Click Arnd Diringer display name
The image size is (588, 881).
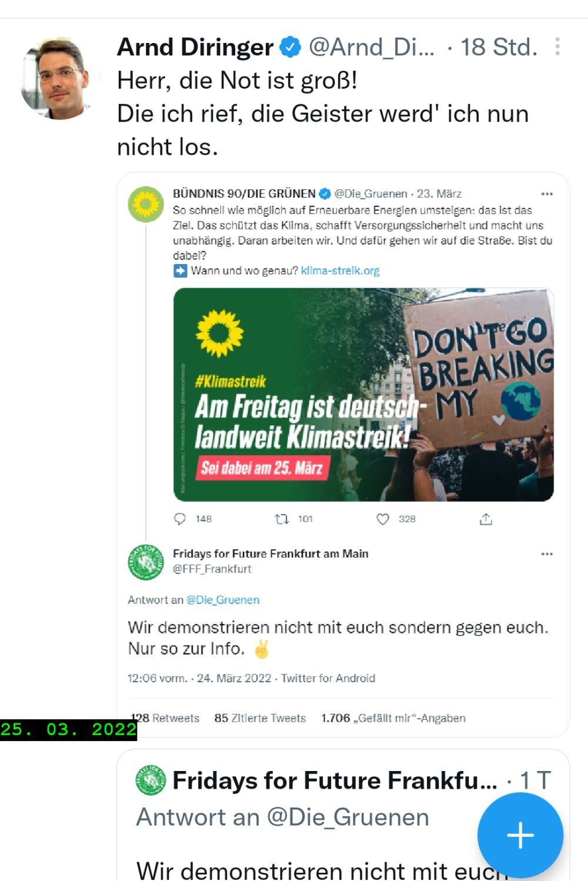195,47
